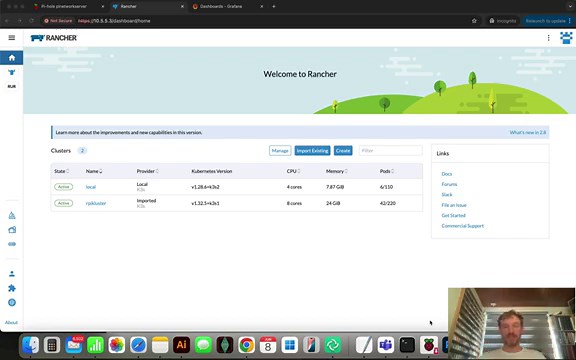Bookmark this page with the star icon
576x360 pixels.
[474, 21]
